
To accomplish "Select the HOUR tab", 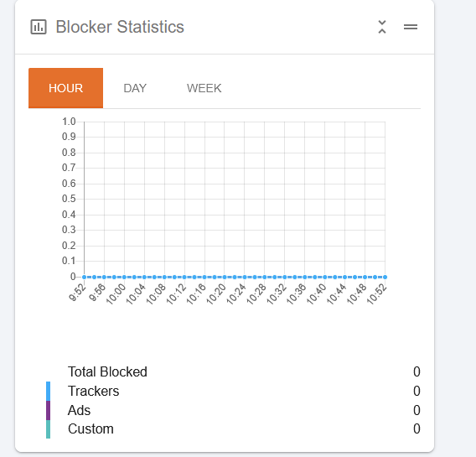I will [65, 88].
